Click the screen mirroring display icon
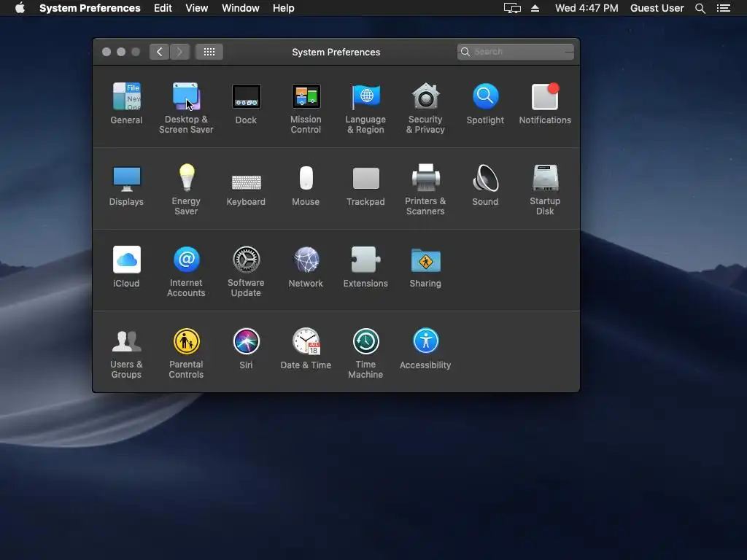 coord(512,8)
